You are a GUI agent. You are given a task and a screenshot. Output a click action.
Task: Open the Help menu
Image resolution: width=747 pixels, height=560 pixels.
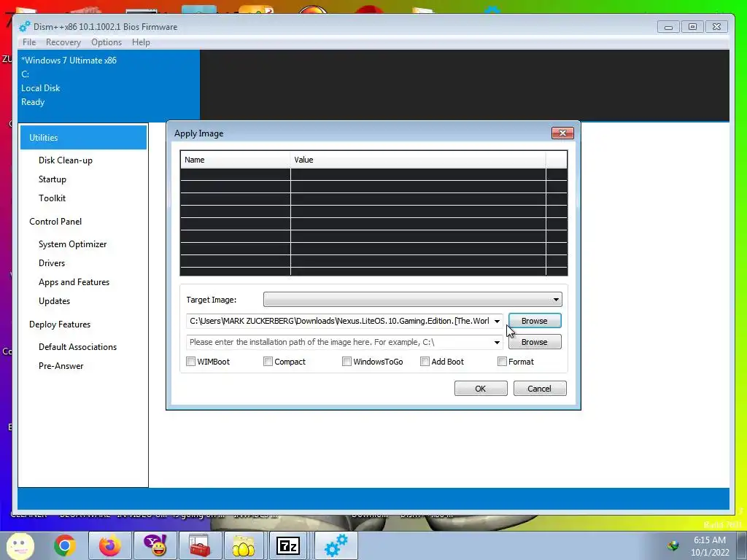[x=141, y=42]
